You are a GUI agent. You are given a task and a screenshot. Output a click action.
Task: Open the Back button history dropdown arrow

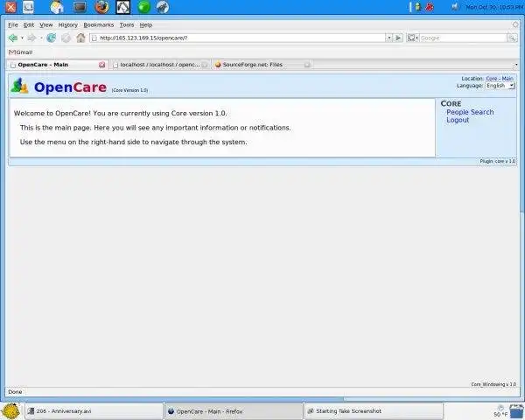click(22, 38)
